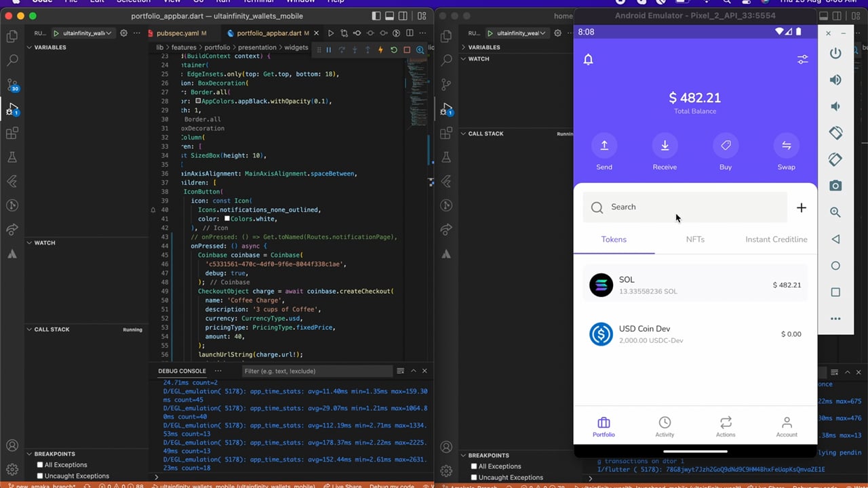Toggle All Exceptions breakpoint in left window

40,465
